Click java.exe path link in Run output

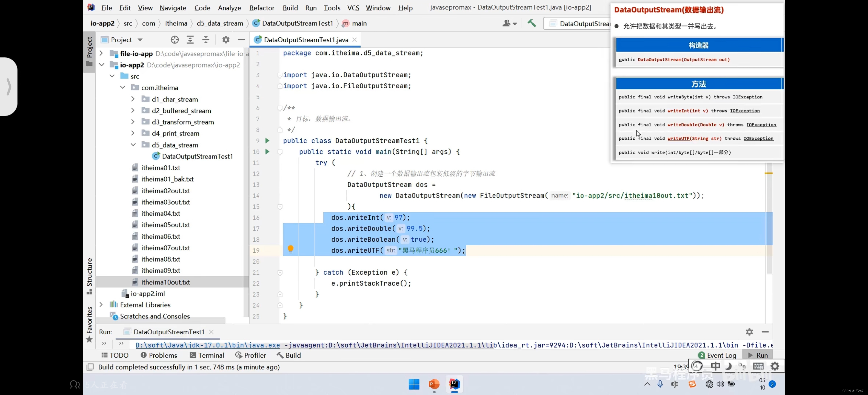tap(208, 345)
